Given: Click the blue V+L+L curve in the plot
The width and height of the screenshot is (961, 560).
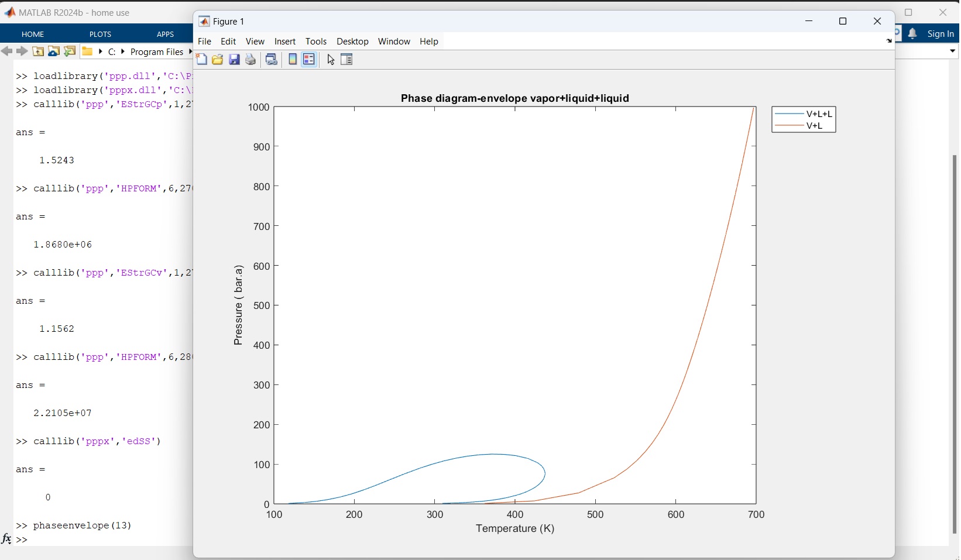Looking at the screenshot, I should click(x=493, y=454).
